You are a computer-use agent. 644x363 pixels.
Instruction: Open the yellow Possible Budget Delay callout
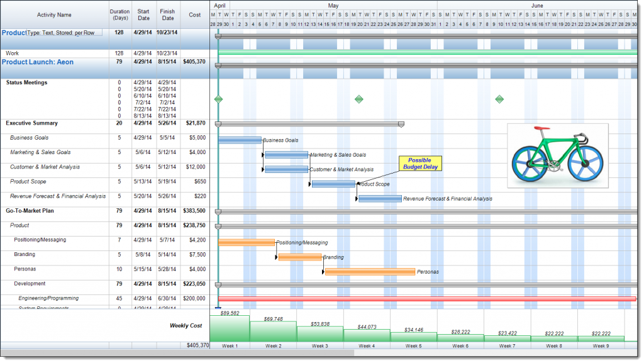pyautogui.click(x=419, y=162)
